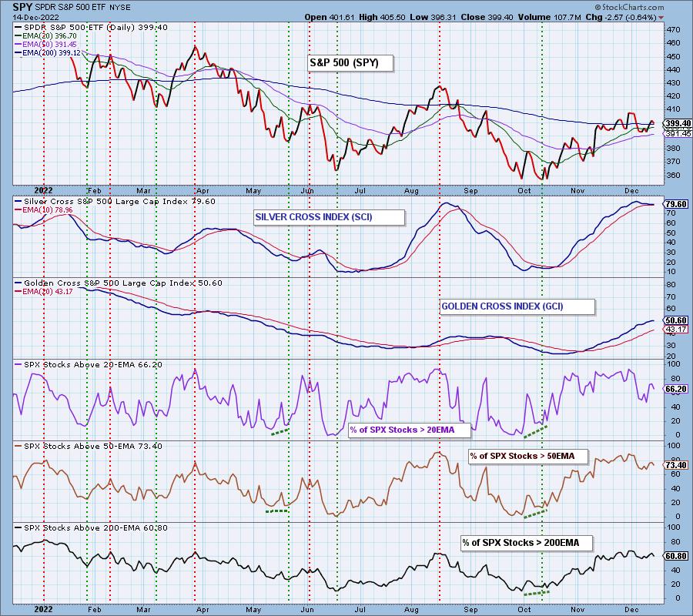Click the Aug label on top price panel axis

point(411,191)
